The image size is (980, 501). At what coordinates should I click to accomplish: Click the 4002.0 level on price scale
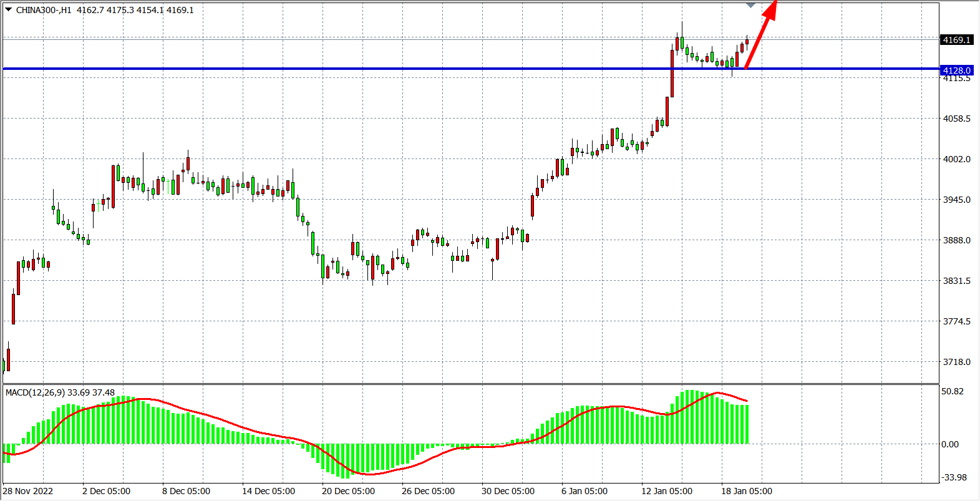tap(956, 159)
